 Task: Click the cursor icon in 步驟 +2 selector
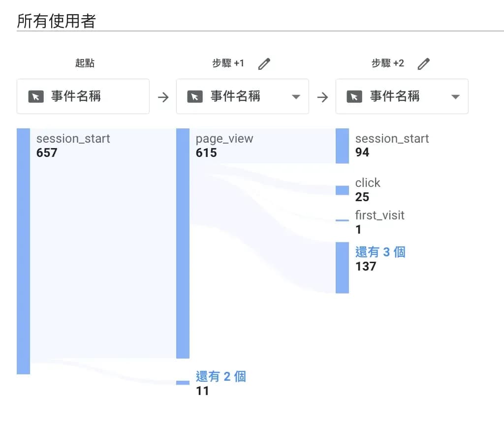354,96
